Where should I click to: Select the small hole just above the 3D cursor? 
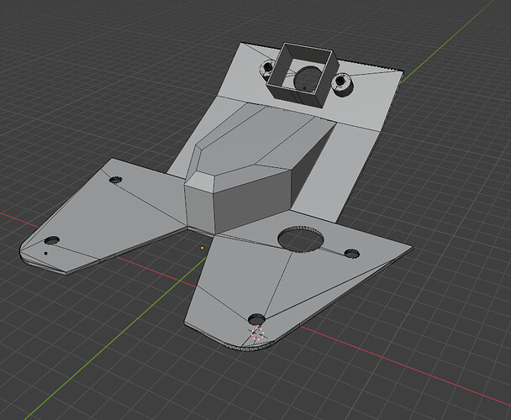[256, 319]
